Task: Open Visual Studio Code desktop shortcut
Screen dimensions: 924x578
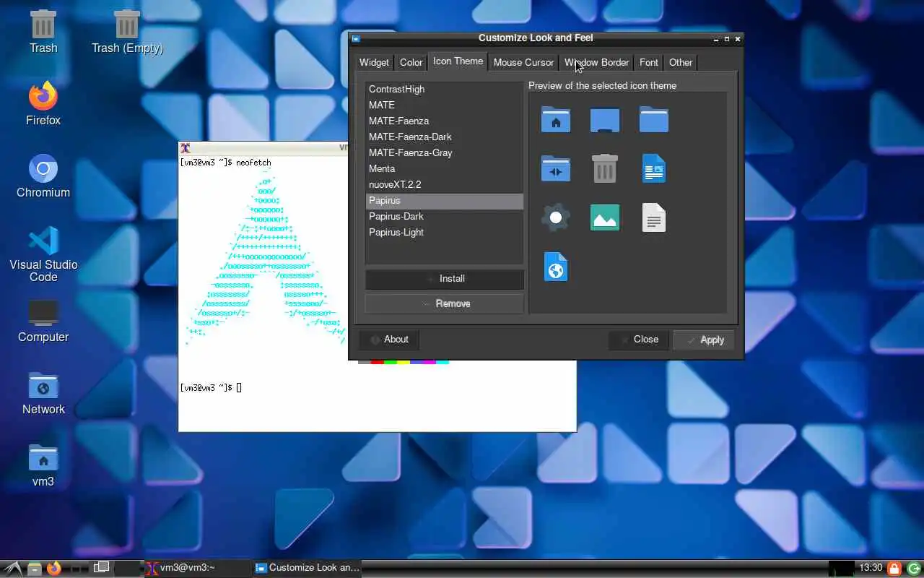Action: 43,254
